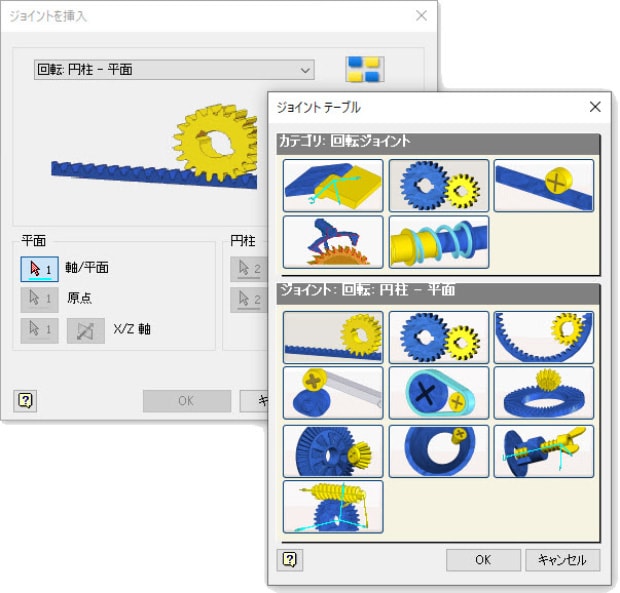Open the joint table icon button

point(365,69)
